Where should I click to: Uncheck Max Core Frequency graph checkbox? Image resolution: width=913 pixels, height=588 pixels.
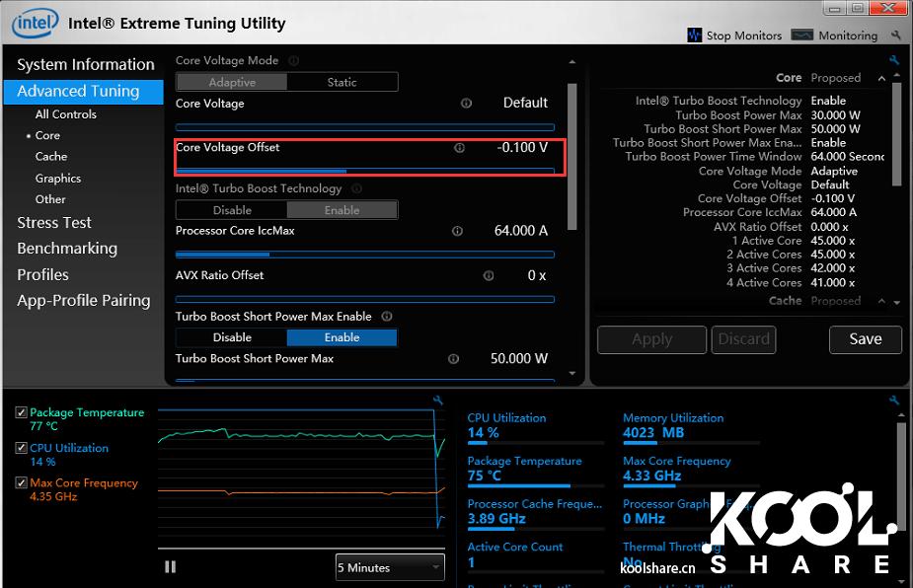(22, 482)
